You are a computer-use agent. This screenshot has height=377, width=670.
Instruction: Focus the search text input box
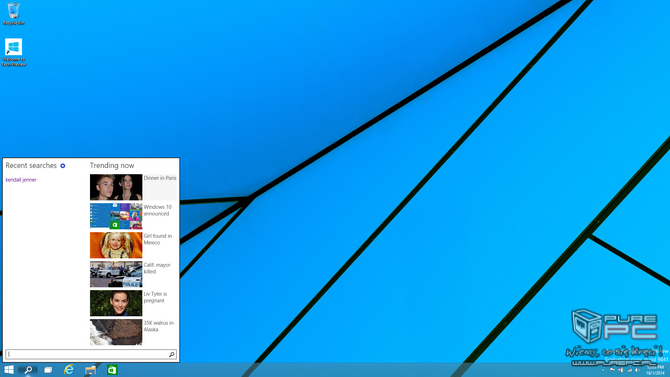pyautogui.click(x=87, y=354)
